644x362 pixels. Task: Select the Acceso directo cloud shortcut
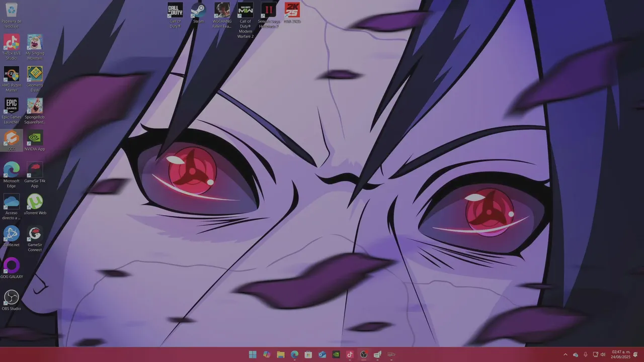pyautogui.click(x=11, y=207)
